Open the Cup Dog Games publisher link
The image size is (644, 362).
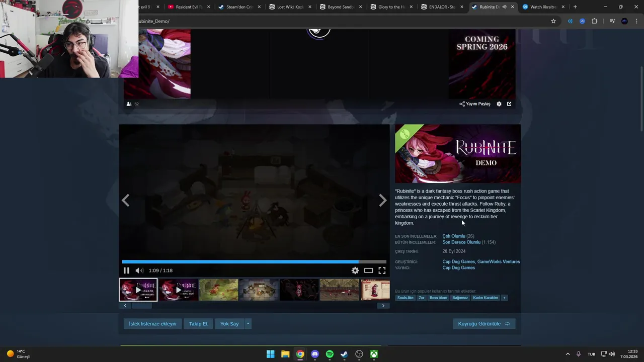pos(458,267)
